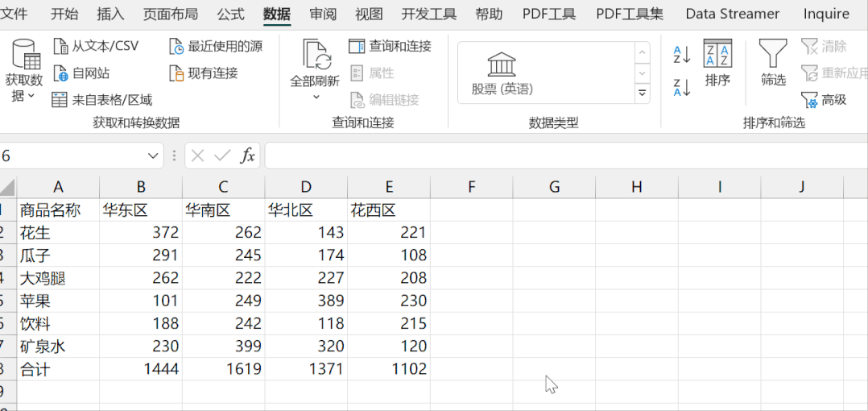
Task: Click the 清除 (Clear filter) item
Action: point(824,46)
